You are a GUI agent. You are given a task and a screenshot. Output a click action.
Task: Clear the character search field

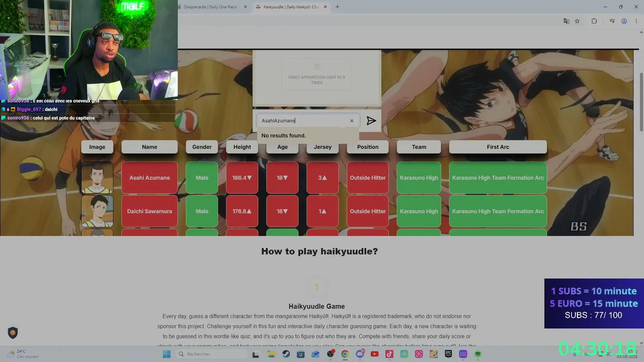point(352,121)
